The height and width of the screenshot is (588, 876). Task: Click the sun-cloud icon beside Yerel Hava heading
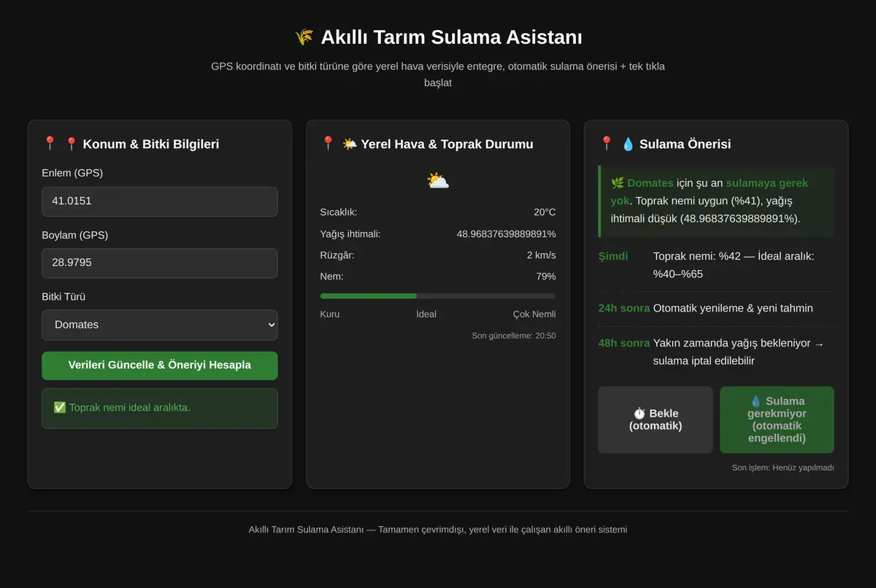(x=350, y=144)
